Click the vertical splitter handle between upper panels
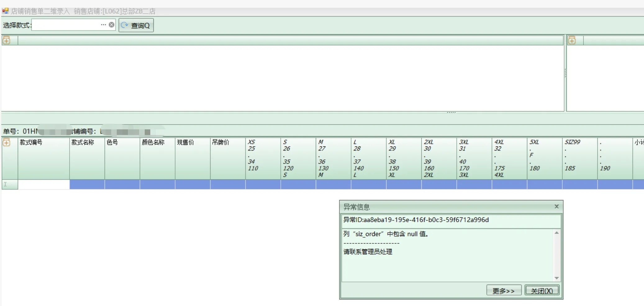644x306 pixels. click(565, 73)
